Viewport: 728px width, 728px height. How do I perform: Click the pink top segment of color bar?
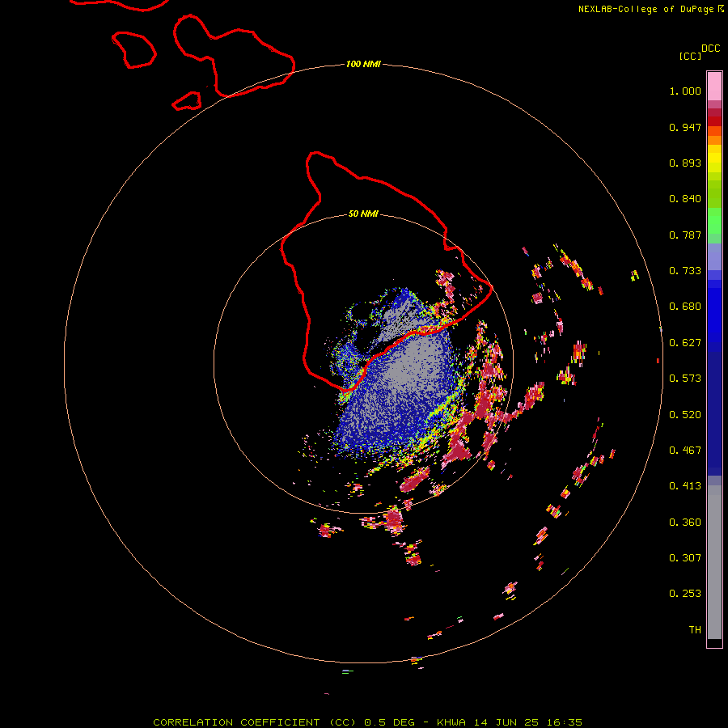(714, 86)
